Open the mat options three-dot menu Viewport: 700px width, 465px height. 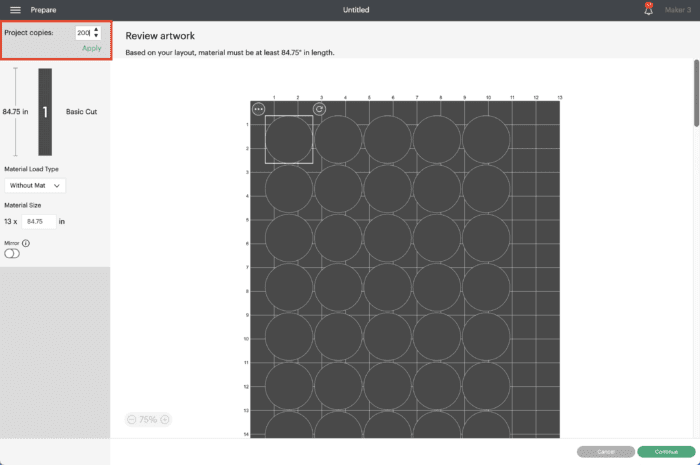(259, 109)
